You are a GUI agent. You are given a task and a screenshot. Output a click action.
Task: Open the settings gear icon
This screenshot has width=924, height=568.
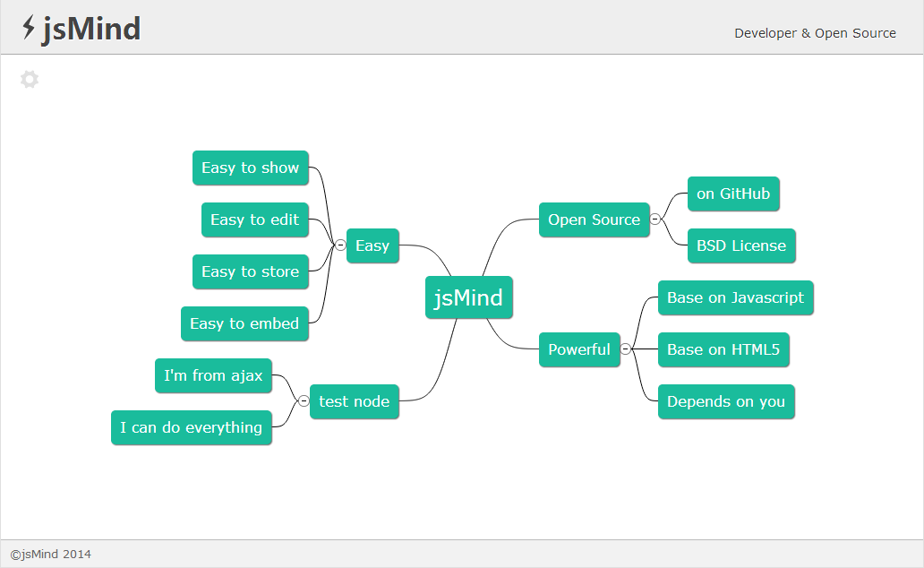pos(30,80)
